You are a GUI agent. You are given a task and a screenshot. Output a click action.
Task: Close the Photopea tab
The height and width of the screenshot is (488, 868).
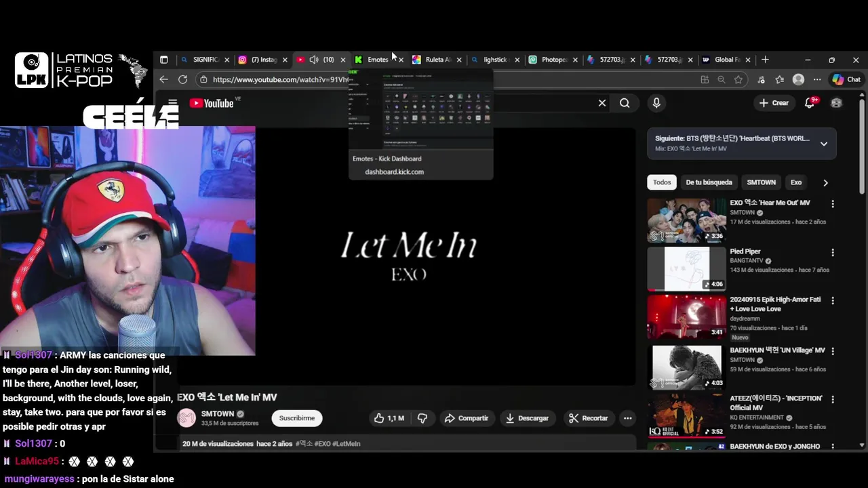[575, 60]
